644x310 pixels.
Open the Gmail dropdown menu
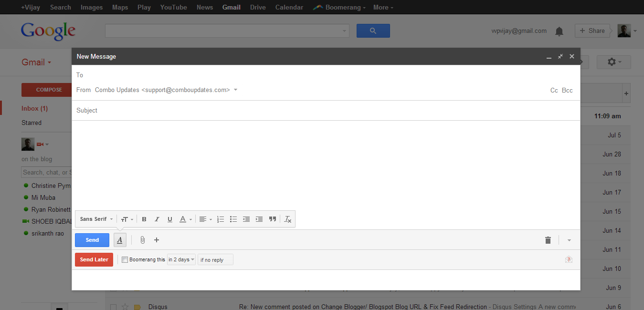(36, 62)
